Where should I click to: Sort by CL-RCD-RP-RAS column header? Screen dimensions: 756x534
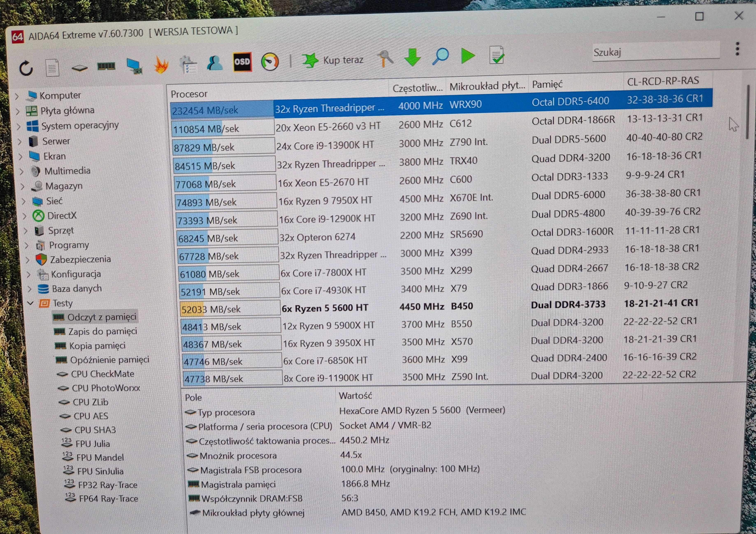click(663, 81)
